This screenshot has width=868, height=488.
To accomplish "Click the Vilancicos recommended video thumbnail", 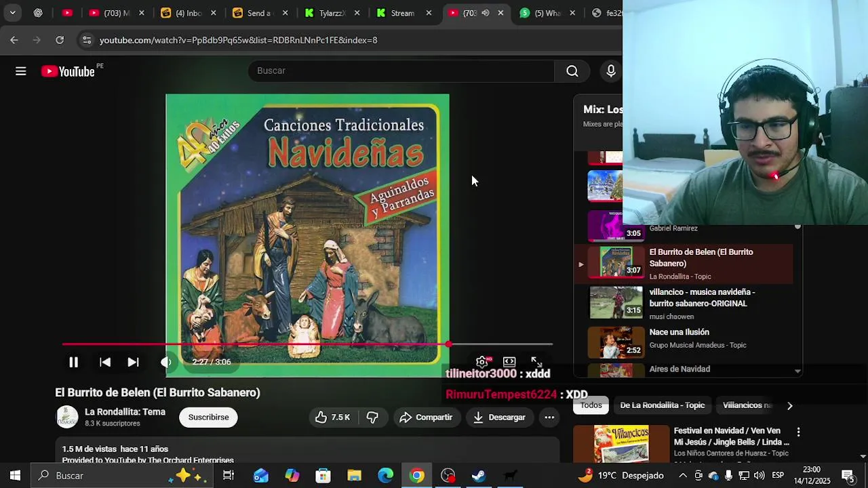I will [620, 443].
